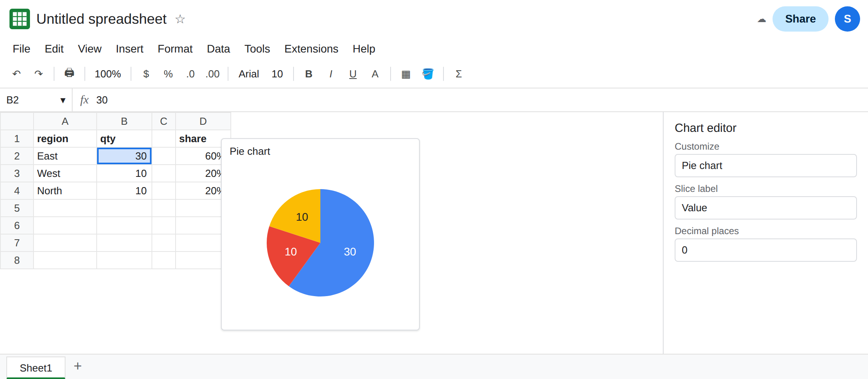Print the spreadsheet using printer icon
Image resolution: width=868 pixels, height=379 pixels.
pos(69,73)
